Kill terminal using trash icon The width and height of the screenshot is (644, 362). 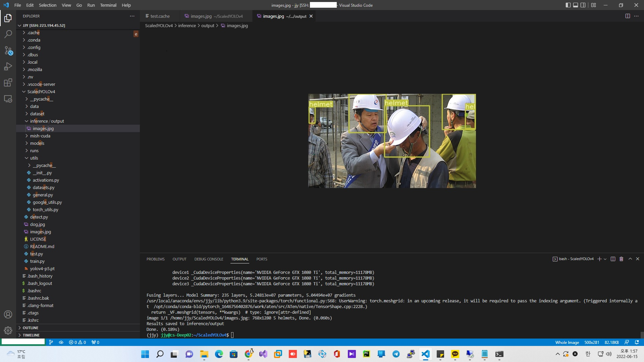[621, 259]
